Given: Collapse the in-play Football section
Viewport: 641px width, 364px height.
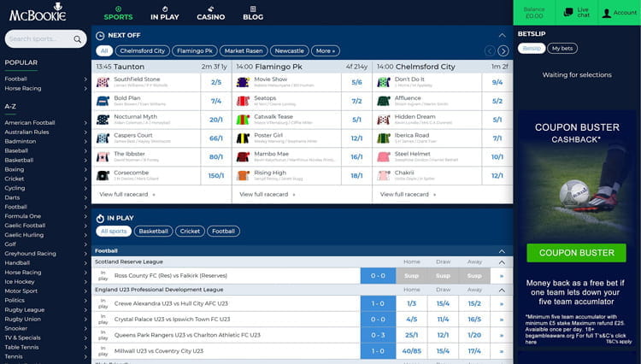Looking at the screenshot, I should (502, 251).
